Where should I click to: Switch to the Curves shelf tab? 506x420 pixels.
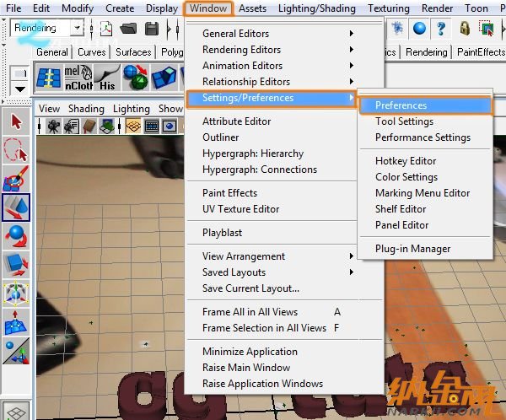pyautogui.click(x=92, y=52)
